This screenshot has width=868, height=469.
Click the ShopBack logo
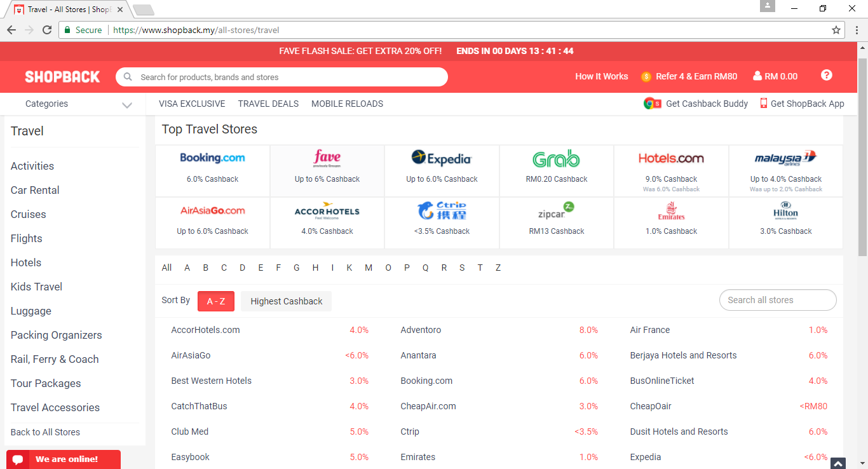pos(62,77)
